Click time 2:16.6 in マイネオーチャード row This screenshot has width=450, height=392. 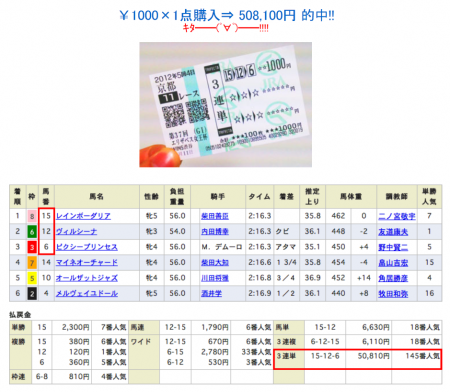tap(259, 262)
